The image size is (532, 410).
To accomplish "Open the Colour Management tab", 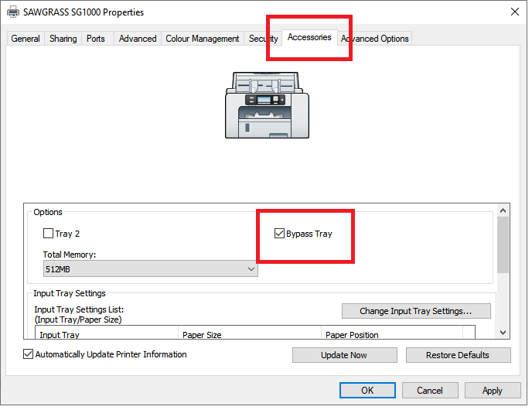I will coord(203,39).
